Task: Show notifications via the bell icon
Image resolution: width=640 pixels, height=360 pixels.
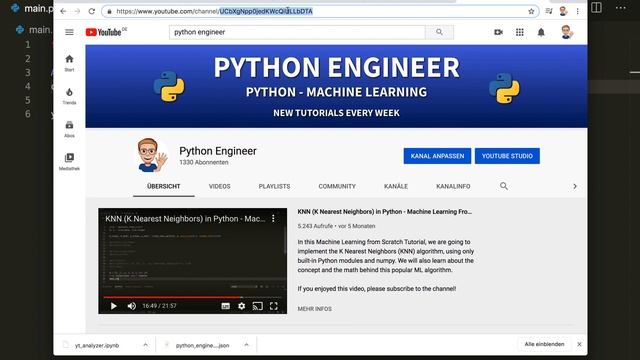Action: (x=541, y=32)
